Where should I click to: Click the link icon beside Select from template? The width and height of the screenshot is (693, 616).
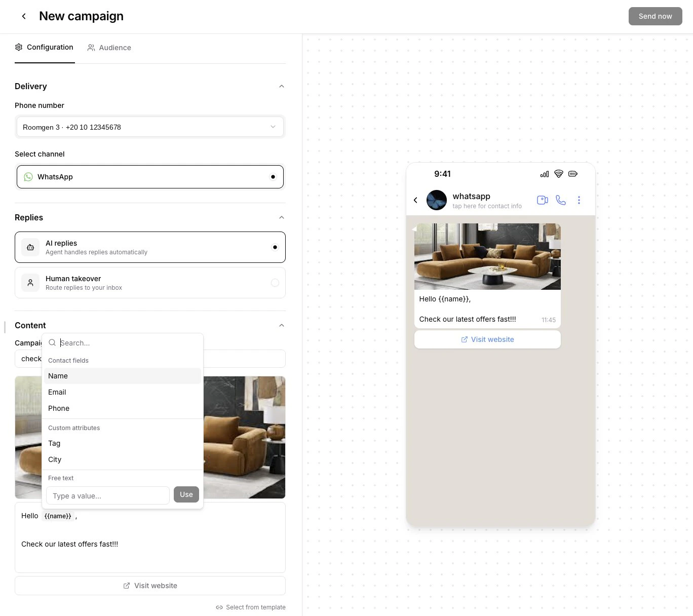click(x=219, y=607)
